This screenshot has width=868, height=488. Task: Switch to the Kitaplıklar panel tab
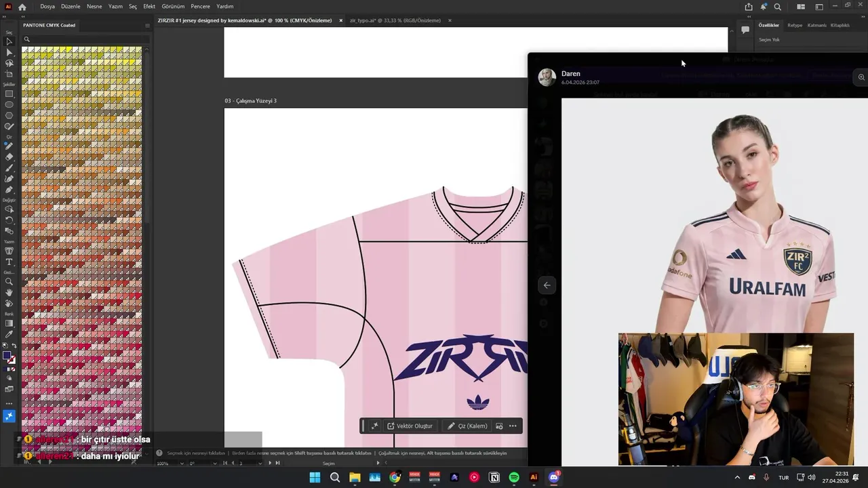click(840, 25)
